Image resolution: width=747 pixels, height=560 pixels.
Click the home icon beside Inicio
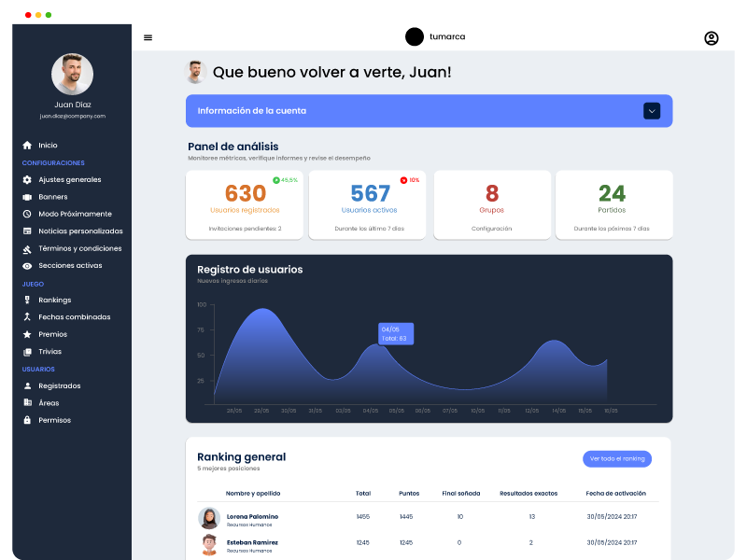point(27,146)
